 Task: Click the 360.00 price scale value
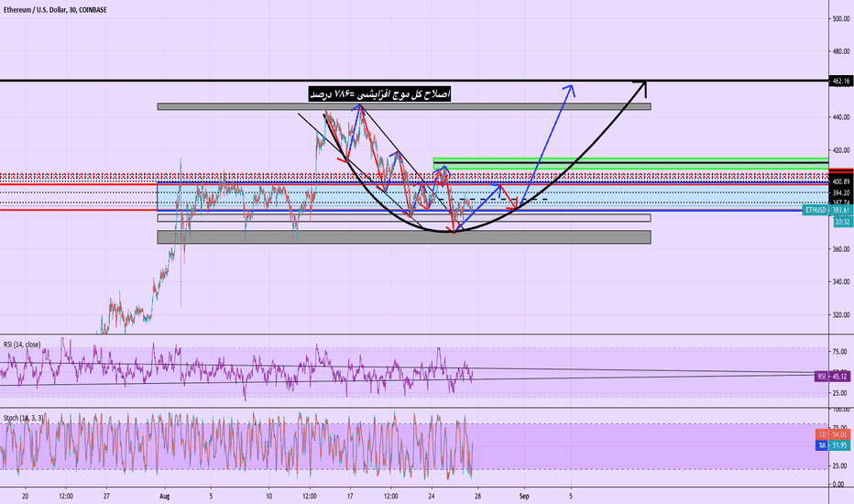pos(841,249)
